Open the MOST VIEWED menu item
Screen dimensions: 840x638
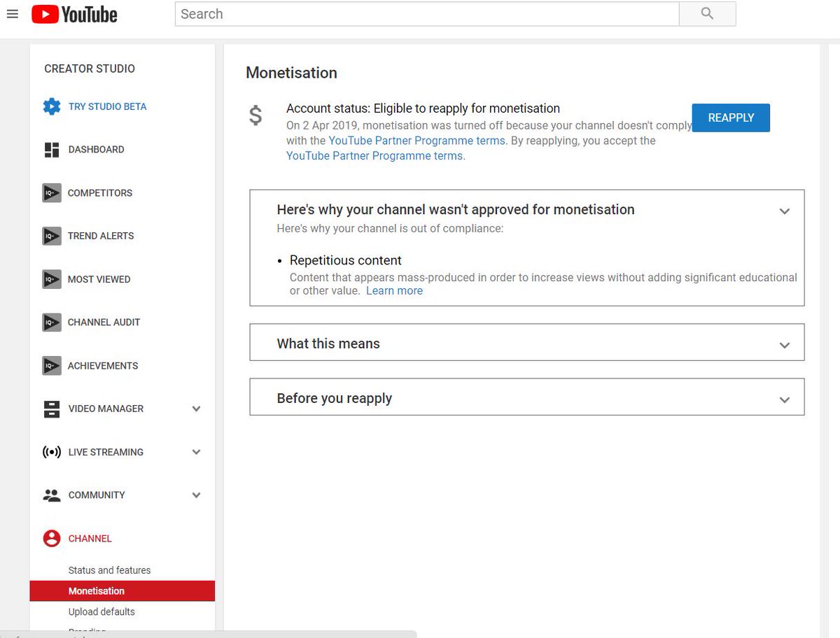click(x=99, y=279)
